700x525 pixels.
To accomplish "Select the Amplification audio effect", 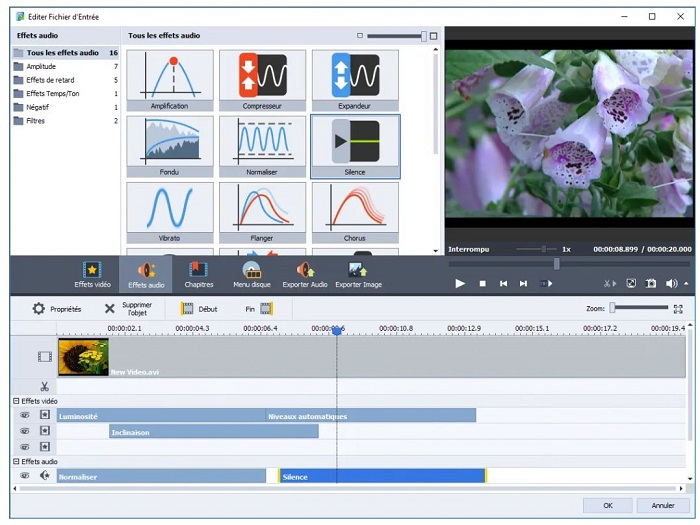I will pyautogui.click(x=170, y=76).
